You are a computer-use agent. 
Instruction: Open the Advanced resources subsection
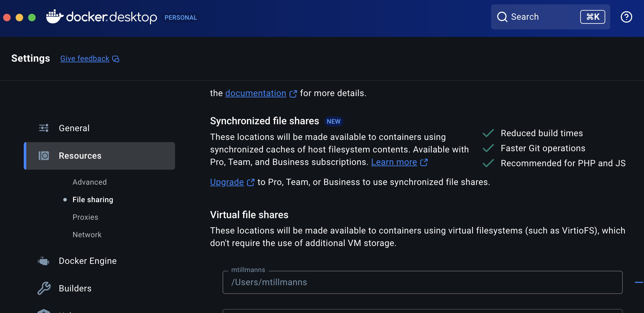[89, 182]
